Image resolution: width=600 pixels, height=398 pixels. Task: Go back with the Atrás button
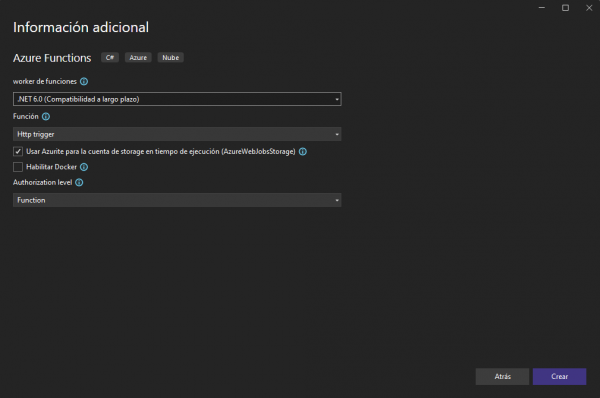(x=502, y=377)
